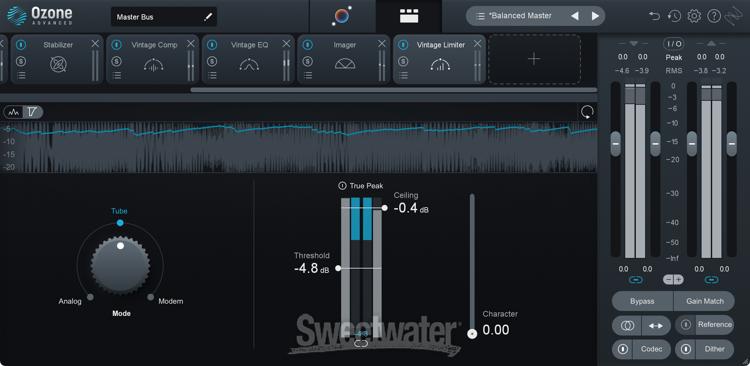
Task: Remove the Imager module
Action: [382, 44]
